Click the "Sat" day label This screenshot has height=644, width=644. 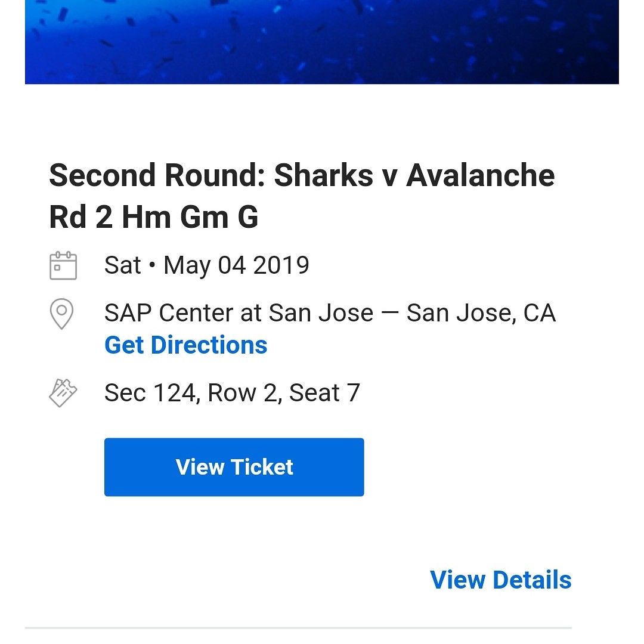123,265
